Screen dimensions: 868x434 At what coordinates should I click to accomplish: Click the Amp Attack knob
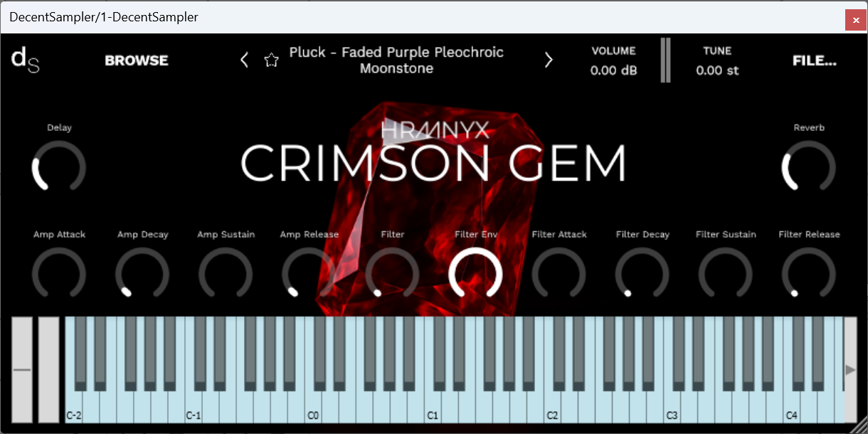[x=59, y=275]
